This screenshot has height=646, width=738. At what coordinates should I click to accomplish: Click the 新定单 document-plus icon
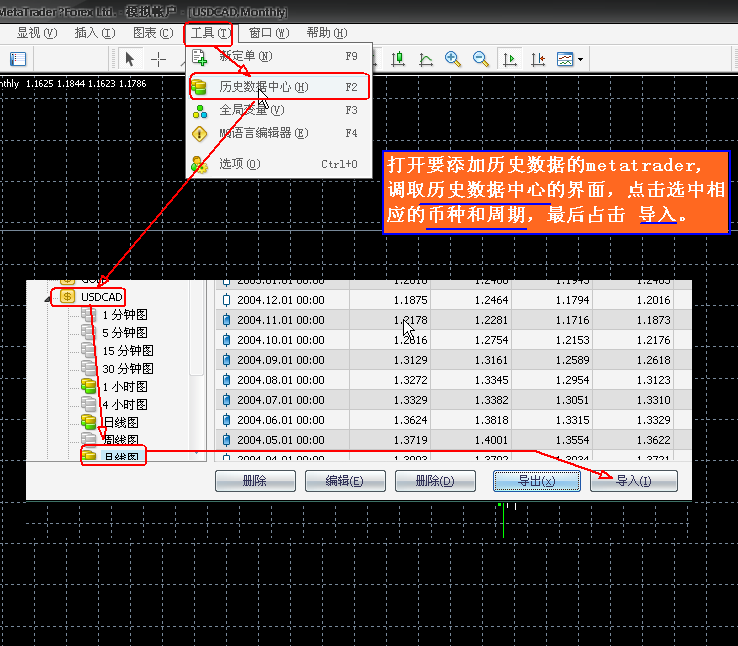(200, 57)
